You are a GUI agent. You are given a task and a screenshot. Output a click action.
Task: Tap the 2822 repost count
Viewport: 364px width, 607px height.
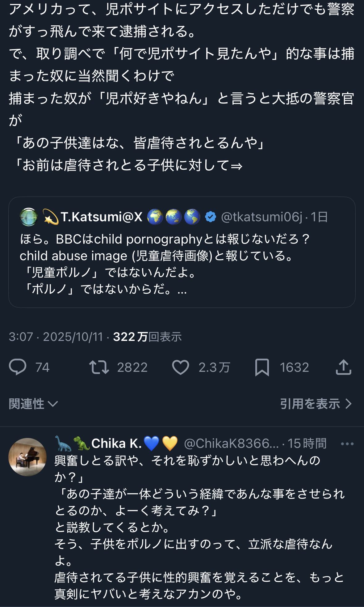click(x=132, y=367)
